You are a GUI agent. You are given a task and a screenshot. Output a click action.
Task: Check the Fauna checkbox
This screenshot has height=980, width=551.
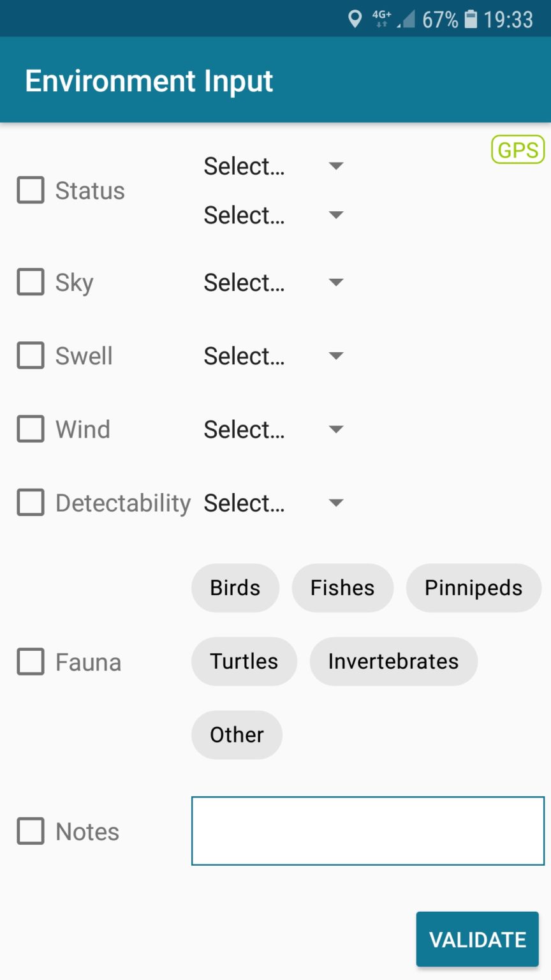point(31,662)
